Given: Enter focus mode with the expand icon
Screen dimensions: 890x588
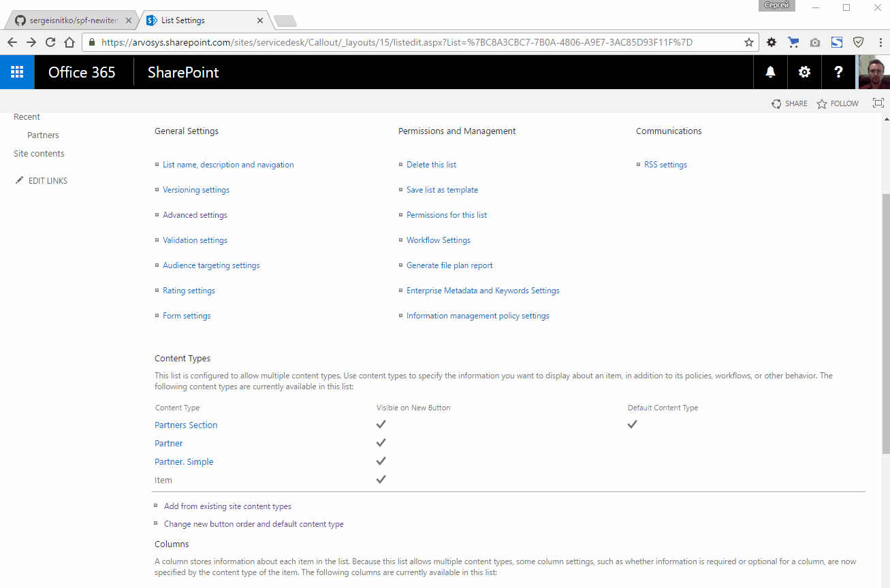Looking at the screenshot, I should tap(878, 103).
